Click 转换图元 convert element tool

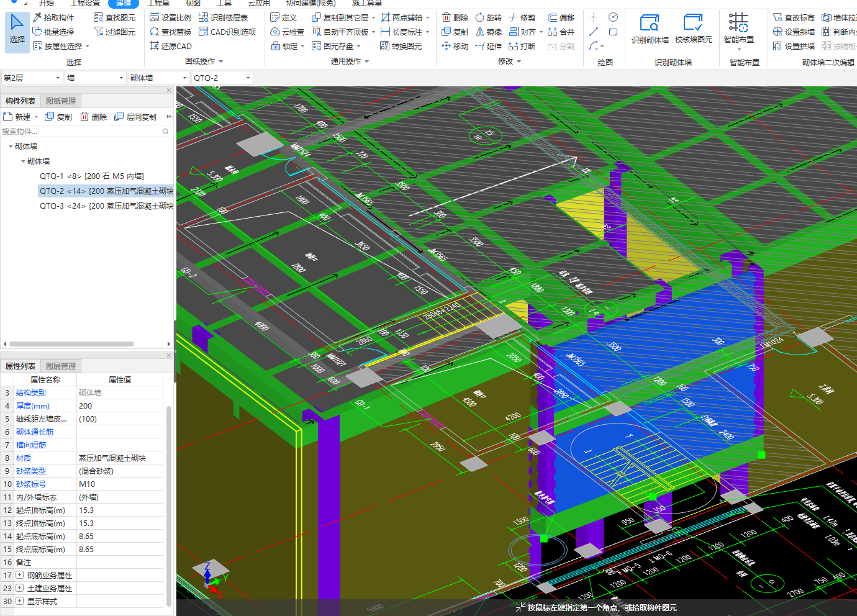point(401,46)
